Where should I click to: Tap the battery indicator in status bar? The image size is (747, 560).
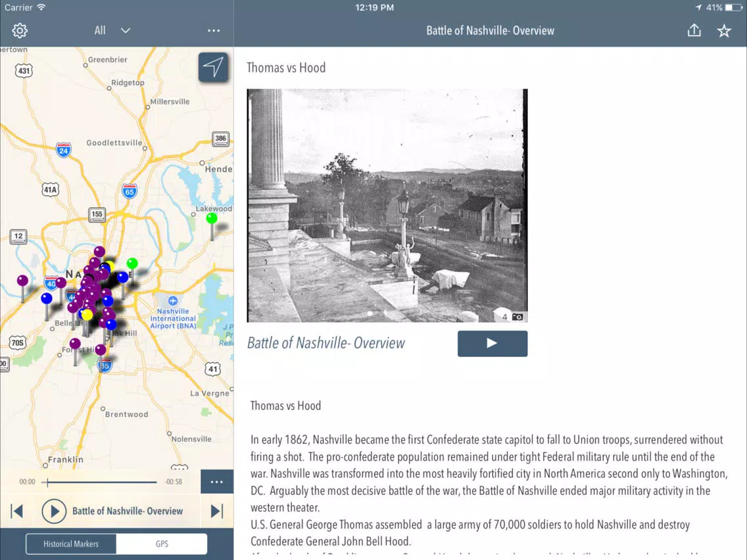pos(734,8)
